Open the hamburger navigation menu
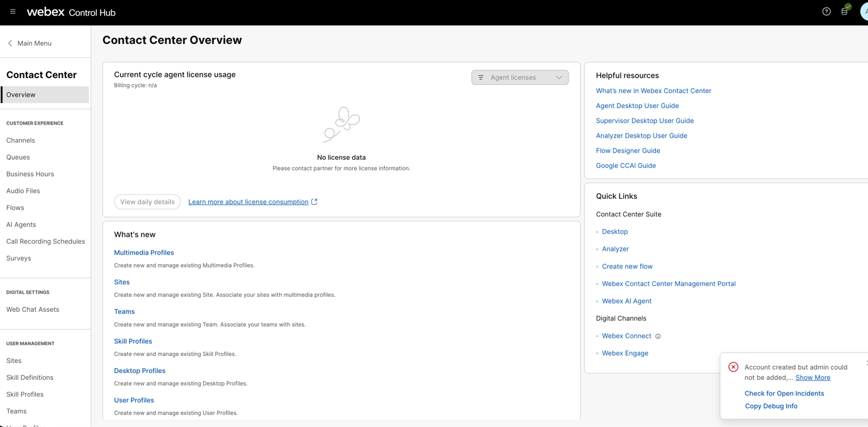Screen dimensions: 868x427 click(13, 12)
